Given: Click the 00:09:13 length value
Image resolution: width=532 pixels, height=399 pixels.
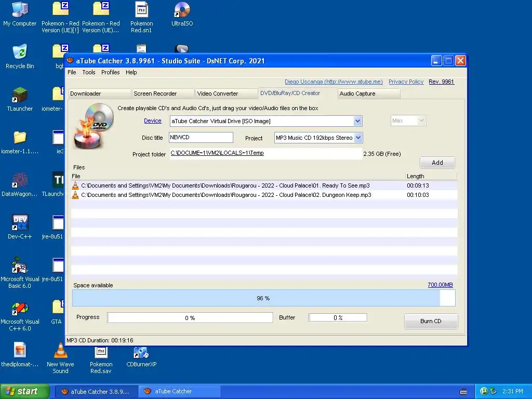Looking at the screenshot, I should (x=418, y=185).
